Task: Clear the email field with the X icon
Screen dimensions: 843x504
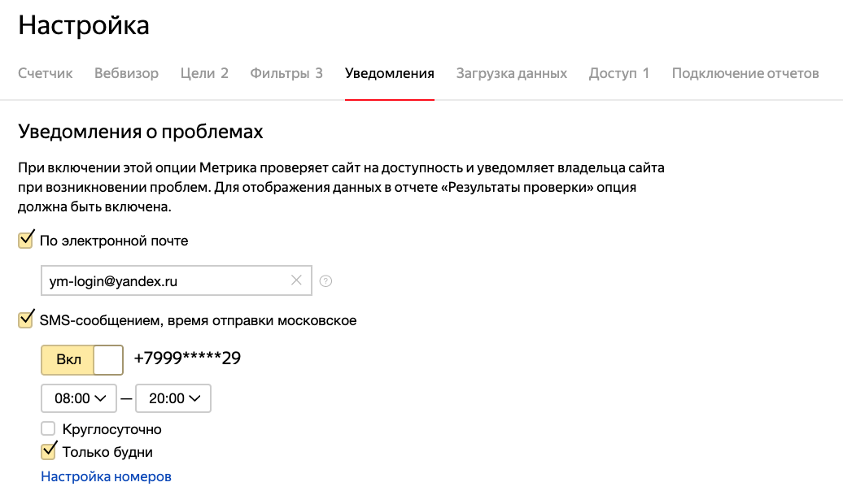Action: tap(296, 280)
